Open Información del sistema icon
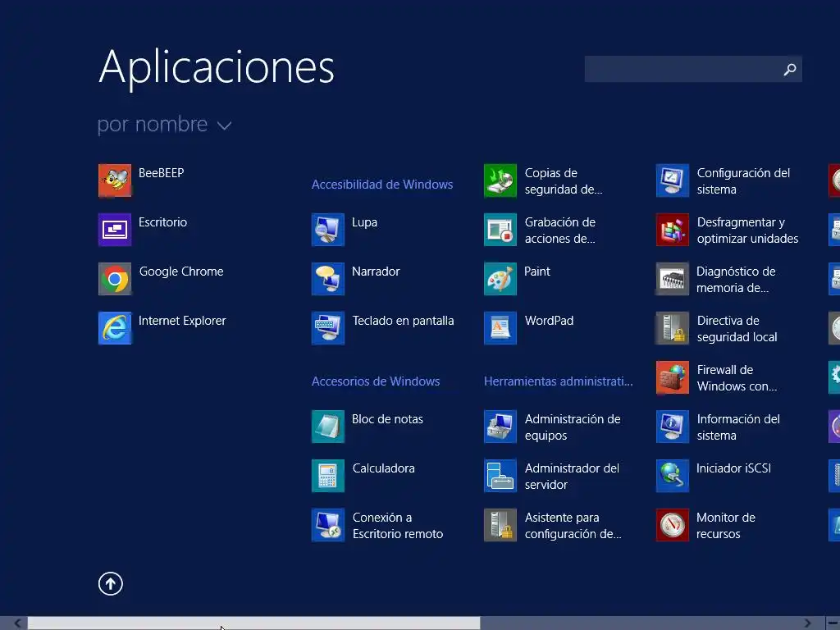Image resolution: width=840 pixels, height=630 pixels. (673, 427)
